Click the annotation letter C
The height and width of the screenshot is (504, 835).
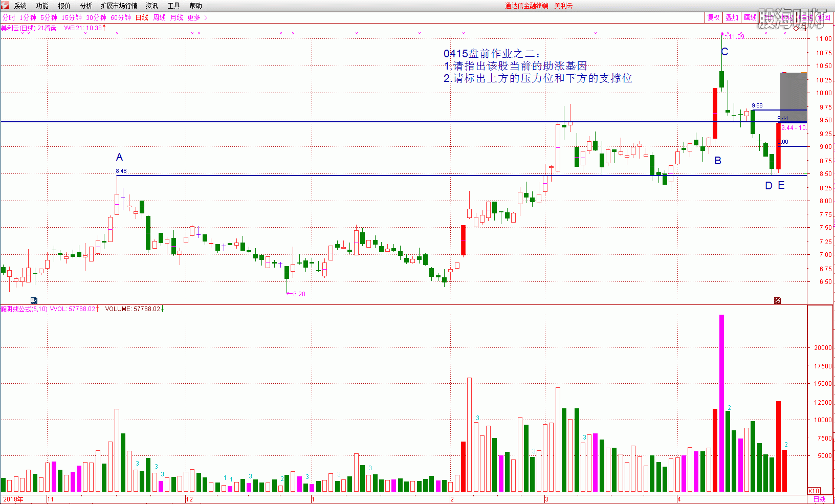coord(724,52)
